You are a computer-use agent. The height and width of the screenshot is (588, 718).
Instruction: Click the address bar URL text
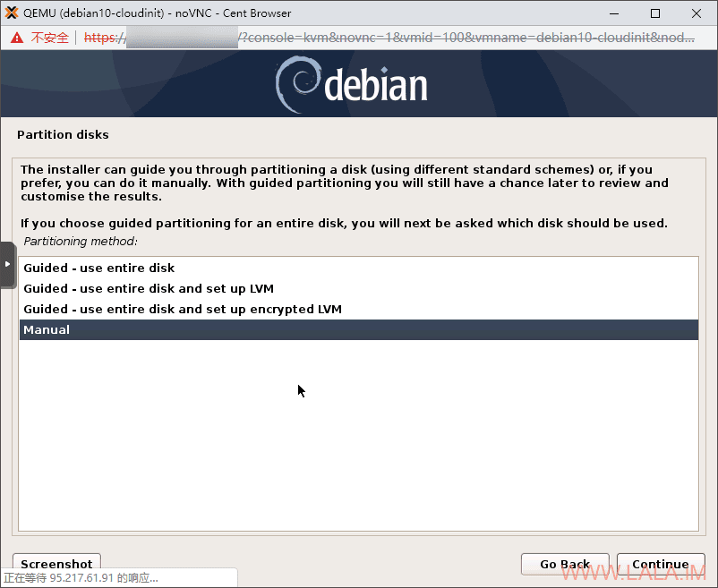pos(389,38)
